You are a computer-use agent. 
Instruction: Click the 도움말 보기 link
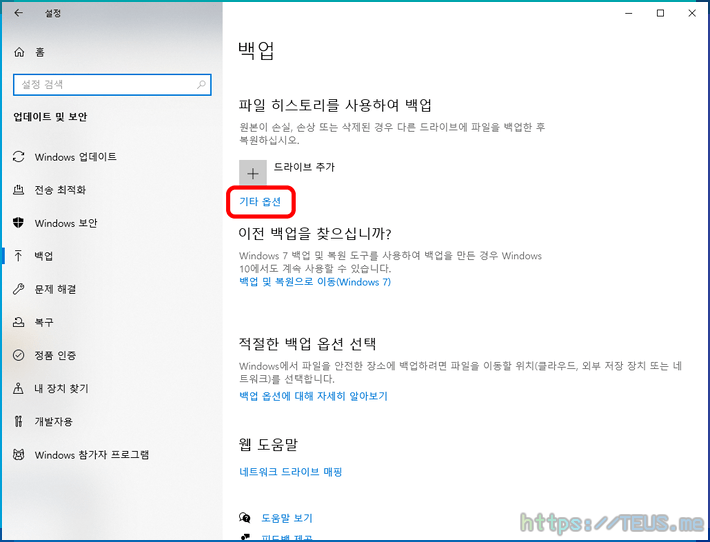(x=287, y=518)
